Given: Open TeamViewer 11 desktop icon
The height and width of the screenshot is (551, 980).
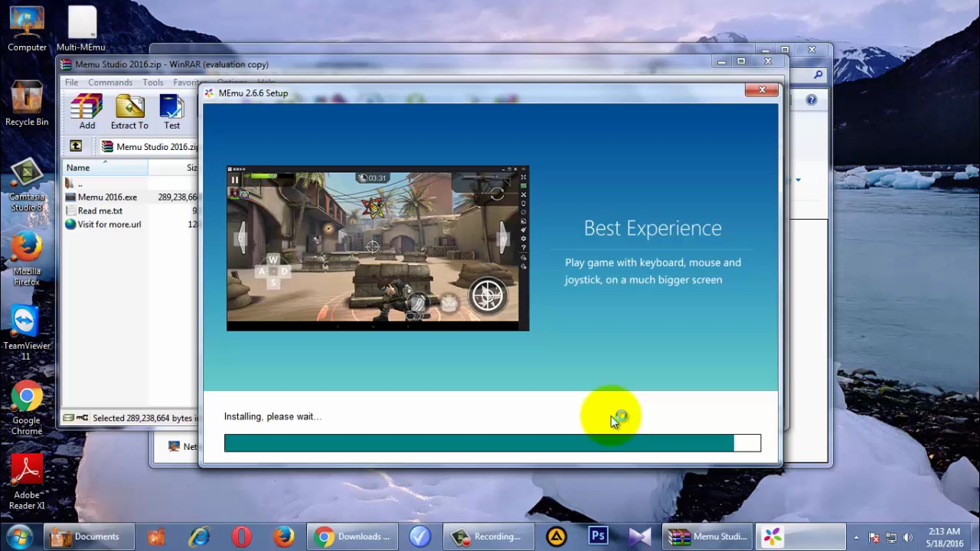Looking at the screenshot, I should pos(27,334).
